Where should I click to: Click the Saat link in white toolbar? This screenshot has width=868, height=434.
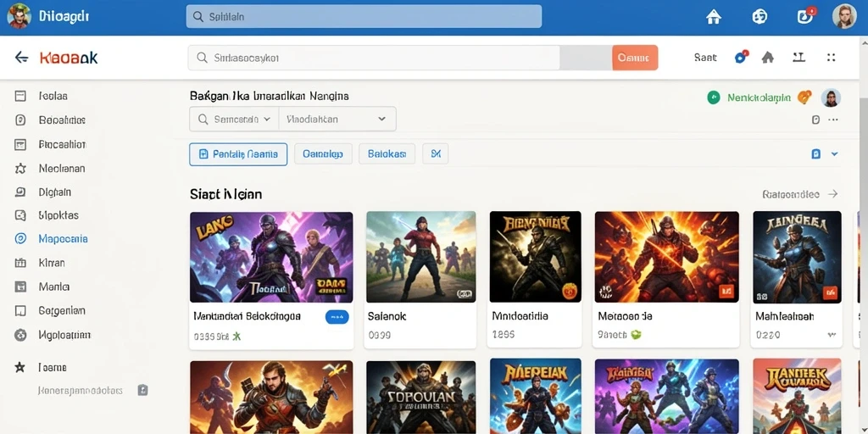click(705, 57)
